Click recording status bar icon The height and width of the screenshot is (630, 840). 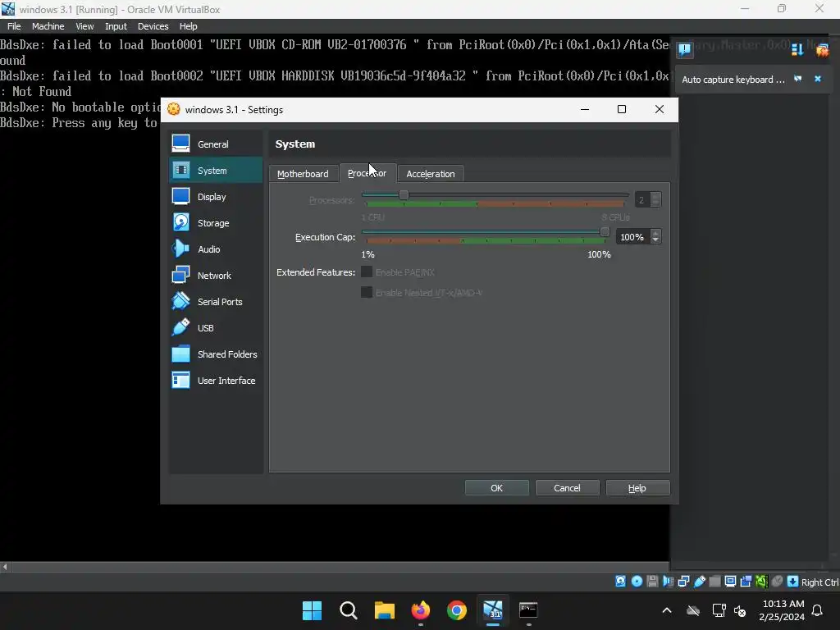pyautogui.click(x=746, y=582)
